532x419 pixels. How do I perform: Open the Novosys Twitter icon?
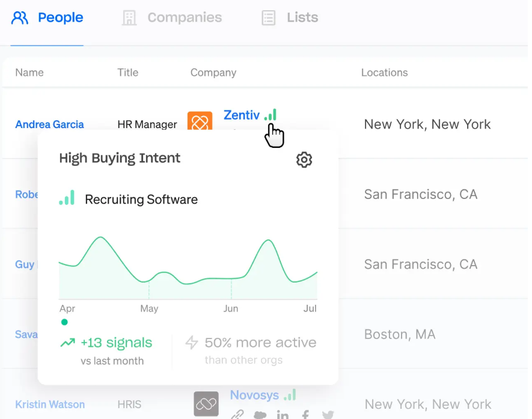[328, 415]
